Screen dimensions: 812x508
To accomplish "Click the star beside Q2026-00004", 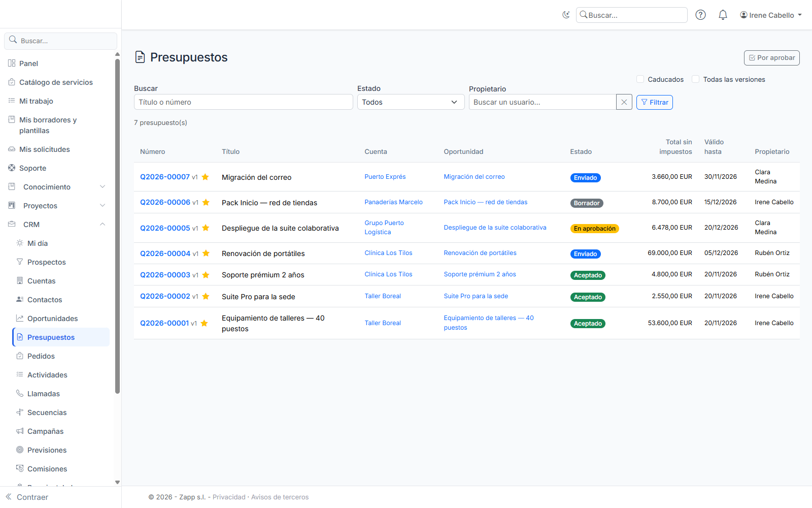I will coord(206,253).
